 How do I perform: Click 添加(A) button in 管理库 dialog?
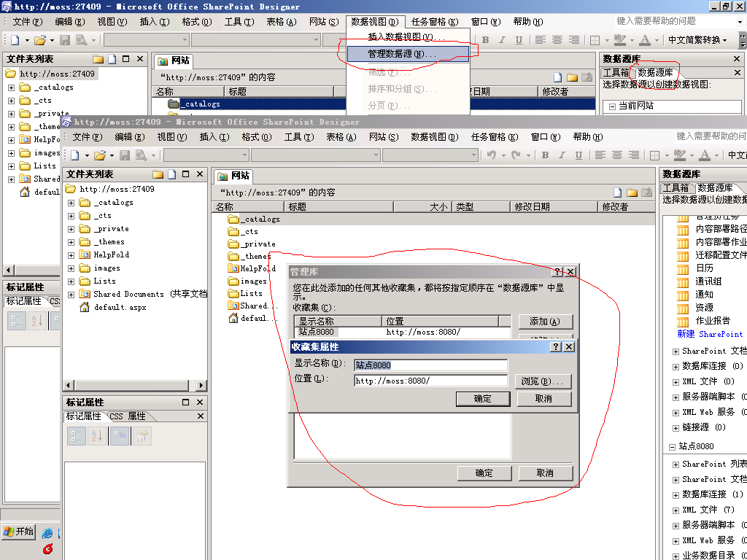click(545, 322)
